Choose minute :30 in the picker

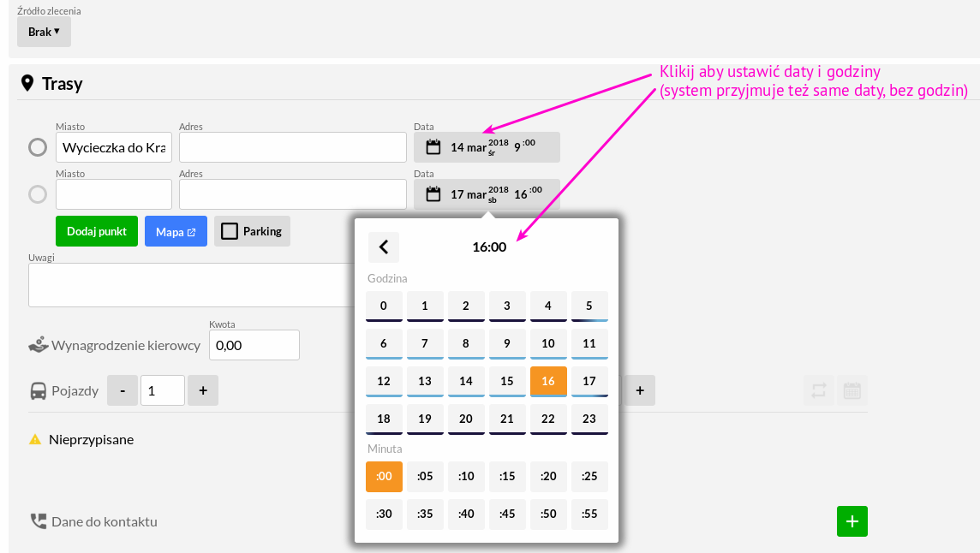pos(384,514)
